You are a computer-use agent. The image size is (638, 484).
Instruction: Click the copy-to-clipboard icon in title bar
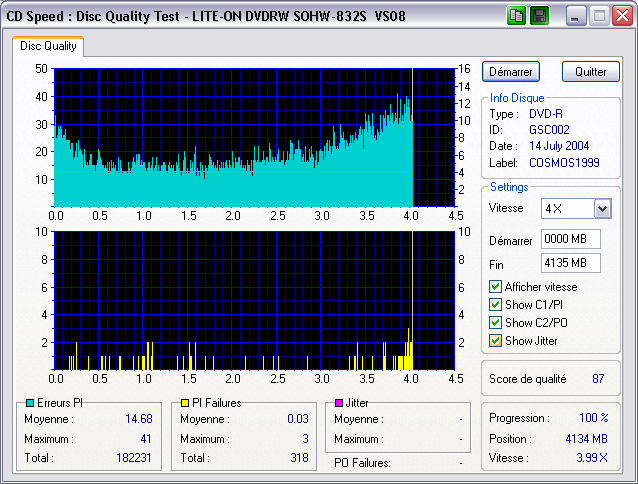pyautogui.click(x=517, y=15)
